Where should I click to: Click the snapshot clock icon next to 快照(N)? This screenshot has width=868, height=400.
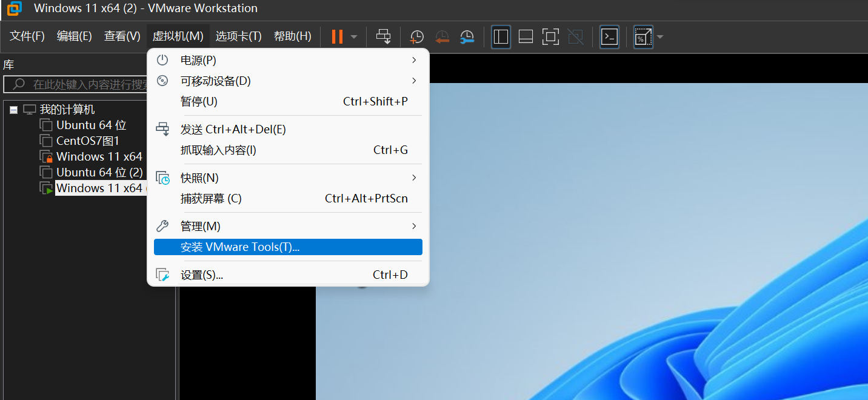pyautogui.click(x=163, y=178)
